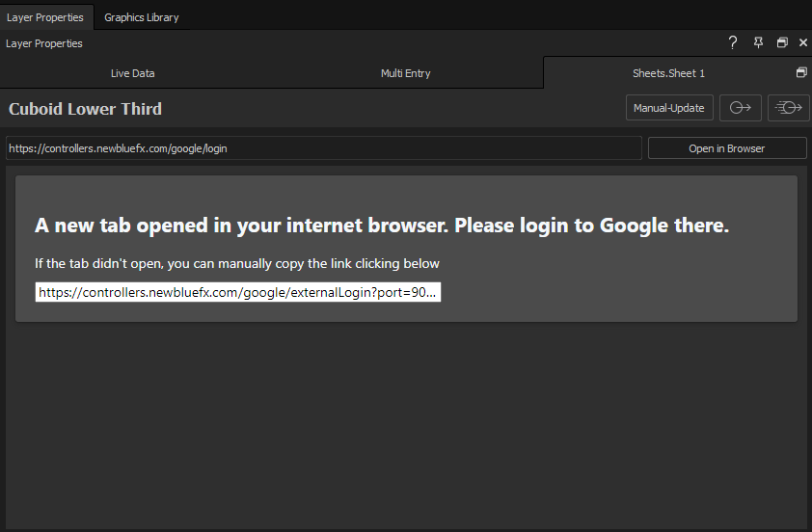The image size is (812, 532).
Task: Click the Cuboid Lower Third title
Action: tap(85, 109)
